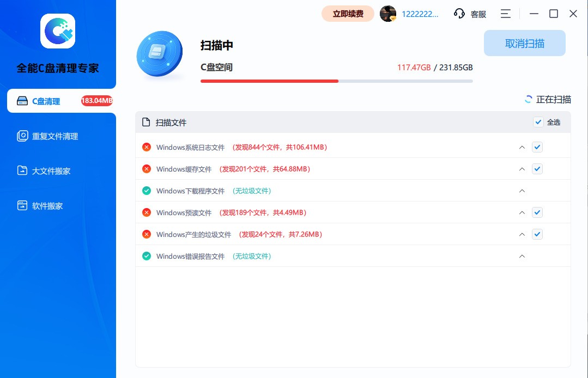Maximize the window
The image size is (588, 378).
(554, 14)
